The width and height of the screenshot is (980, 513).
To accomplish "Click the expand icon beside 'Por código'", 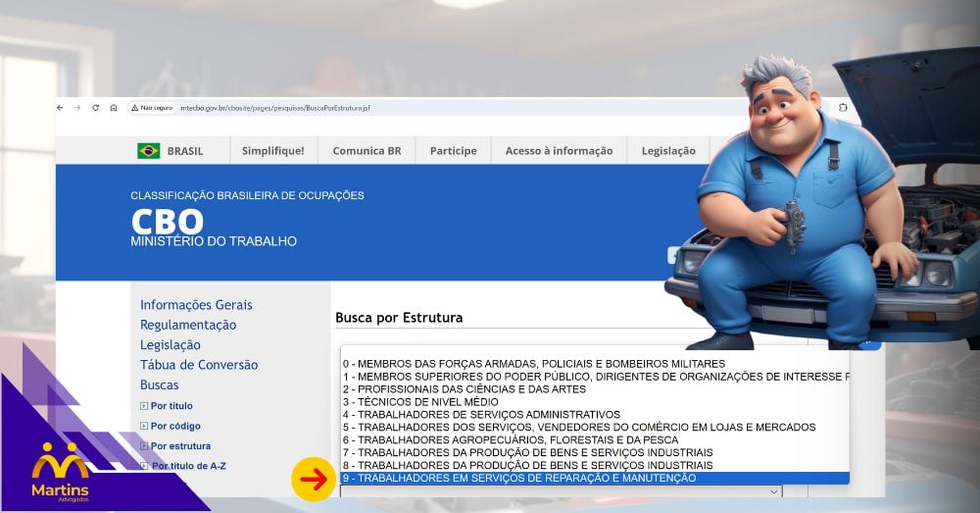I will 144,426.
